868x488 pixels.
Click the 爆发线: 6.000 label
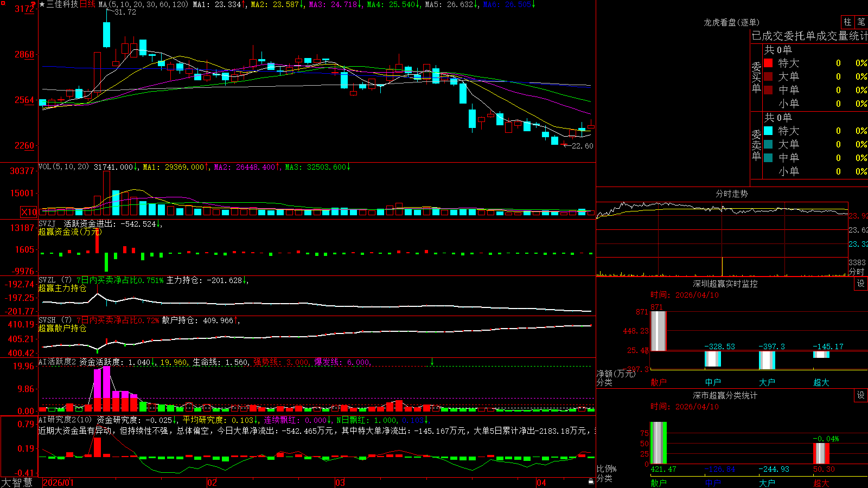click(342, 362)
